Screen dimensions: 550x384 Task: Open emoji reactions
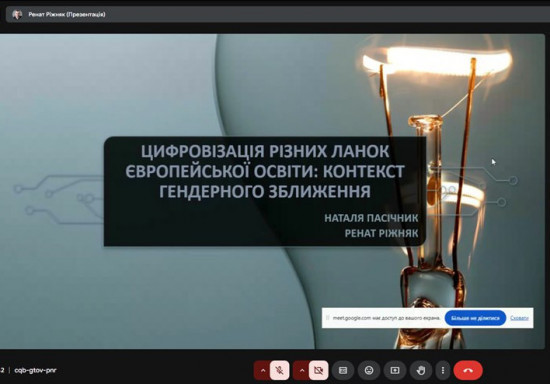pos(369,370)
